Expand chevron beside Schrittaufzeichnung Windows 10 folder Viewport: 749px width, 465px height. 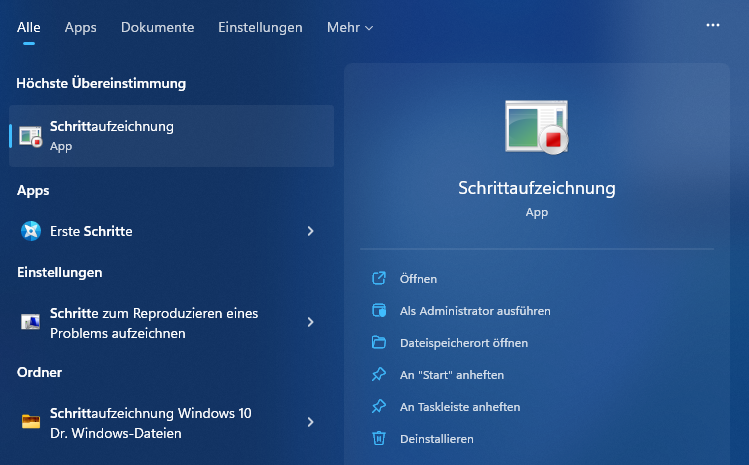click(310, 422)
